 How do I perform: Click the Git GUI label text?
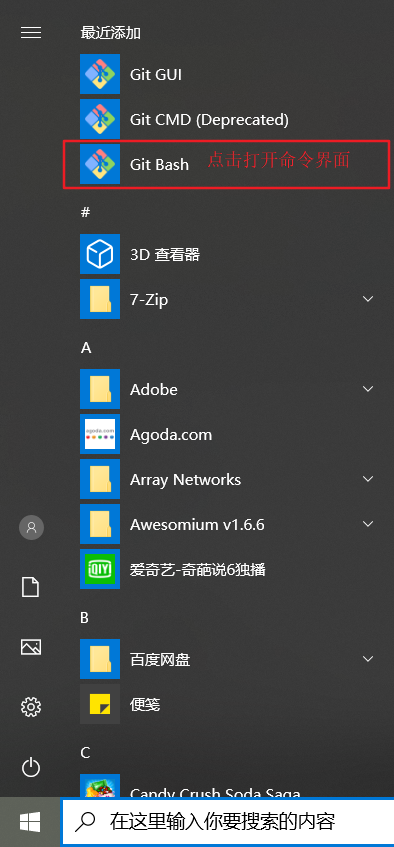156,75
